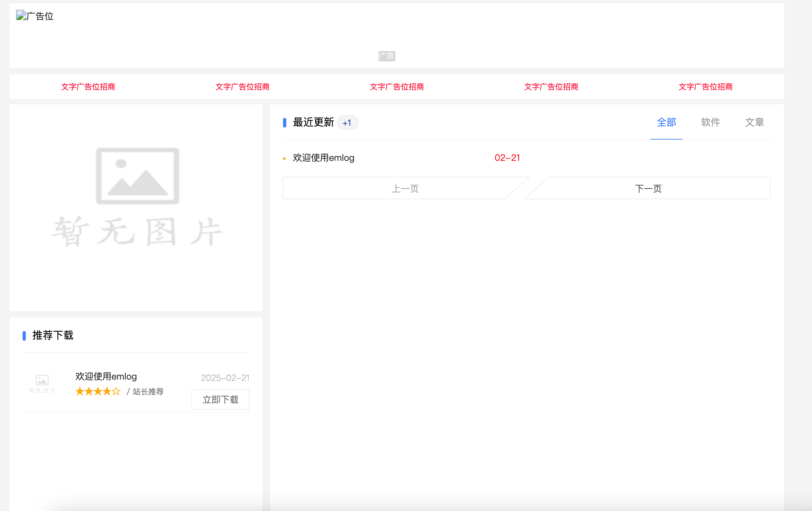The image size is (812, 511).
Task: Open the second 文字广告位招商 text ad link
Action: [242, 87]
